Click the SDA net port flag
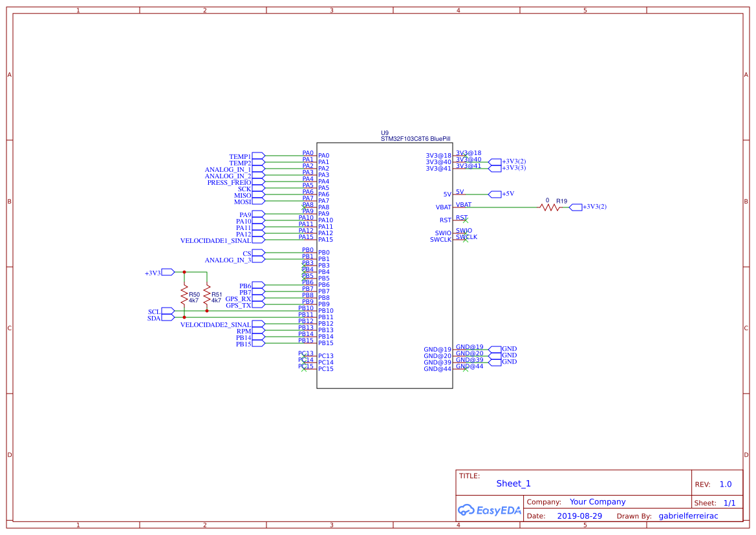The image size is (756, 535). click(167, 318)
